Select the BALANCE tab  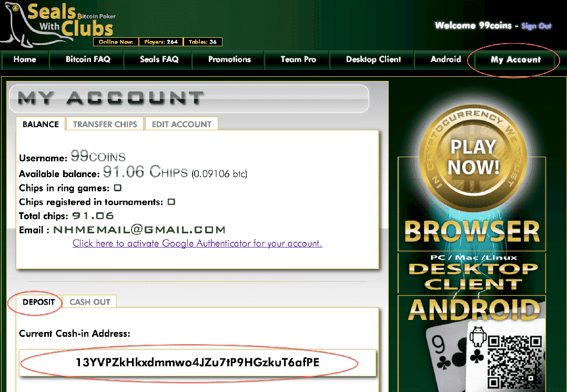[x=40, y=124]
